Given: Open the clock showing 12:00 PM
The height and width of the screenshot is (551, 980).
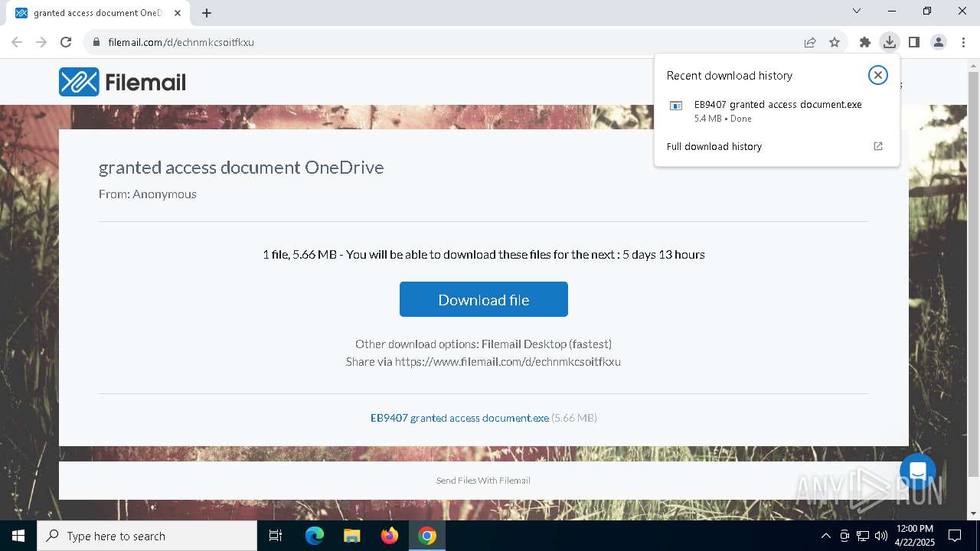Looking at the screenshot, I should 914,536.
